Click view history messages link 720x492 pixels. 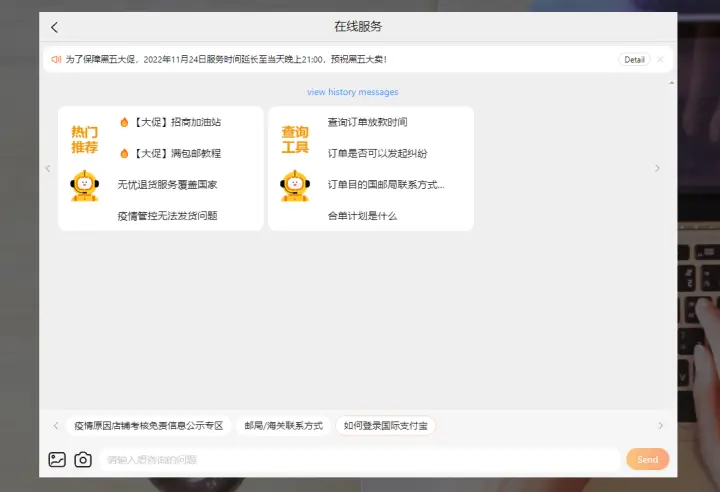[352, 92]
